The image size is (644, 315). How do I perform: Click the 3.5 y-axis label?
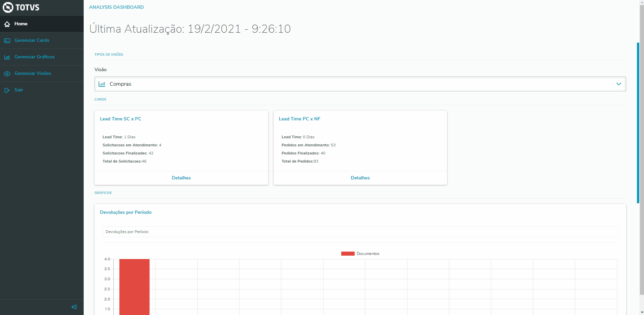[x=107, y=269]
